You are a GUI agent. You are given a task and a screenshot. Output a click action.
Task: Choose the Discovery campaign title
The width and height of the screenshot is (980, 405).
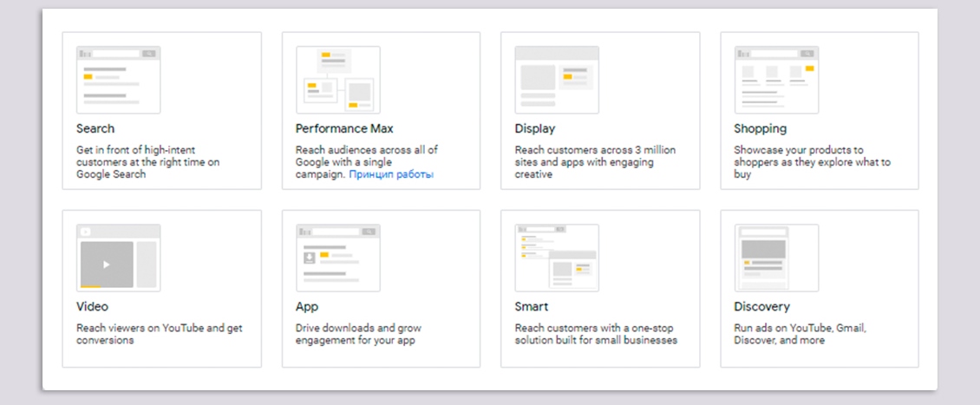762,306
